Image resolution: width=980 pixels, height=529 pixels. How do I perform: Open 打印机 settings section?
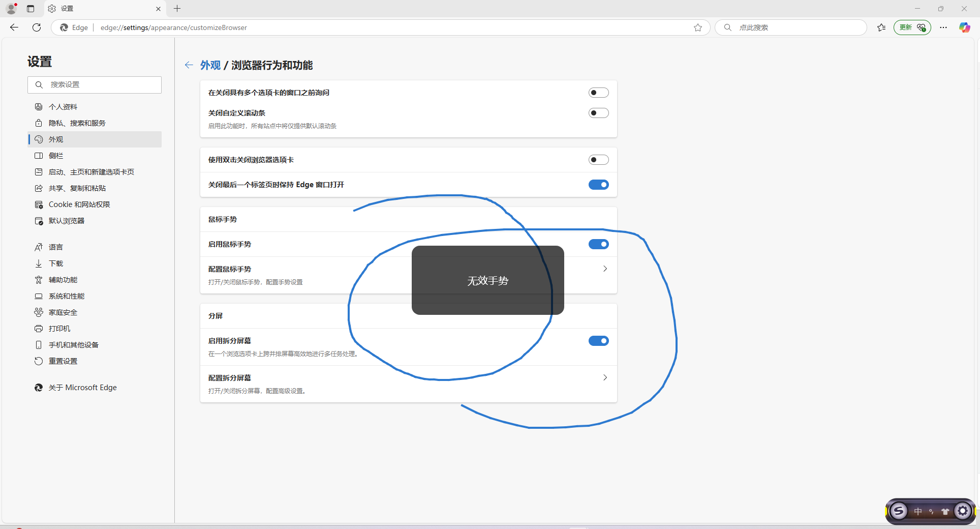point(95,329)
